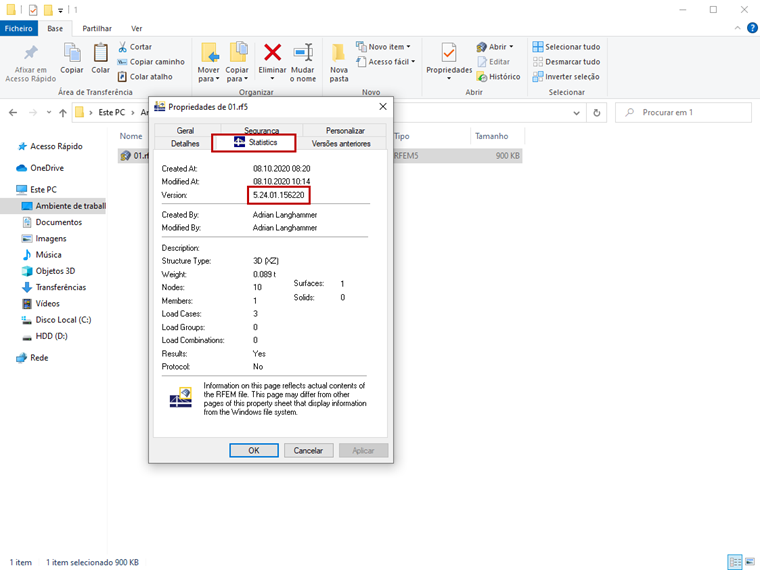
Task: Open the Quick Access Toolbar dropdown
Action: pyautogui.click(x=61, y=10)
